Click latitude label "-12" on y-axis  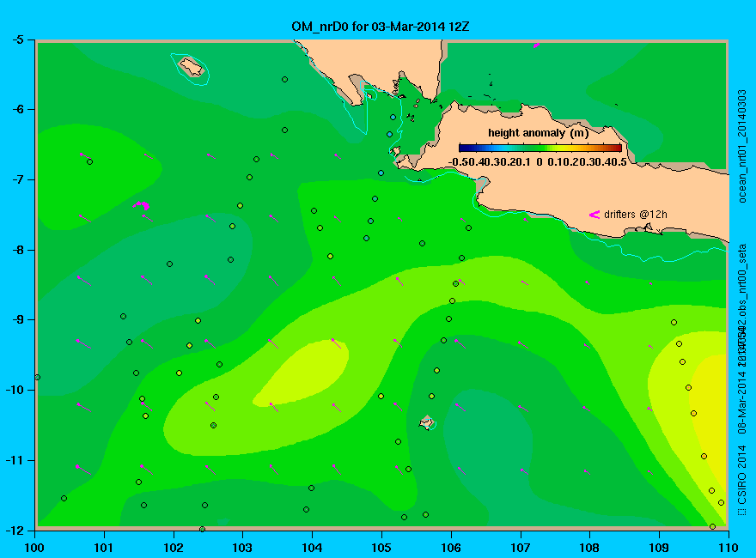(x=15, y=530)
